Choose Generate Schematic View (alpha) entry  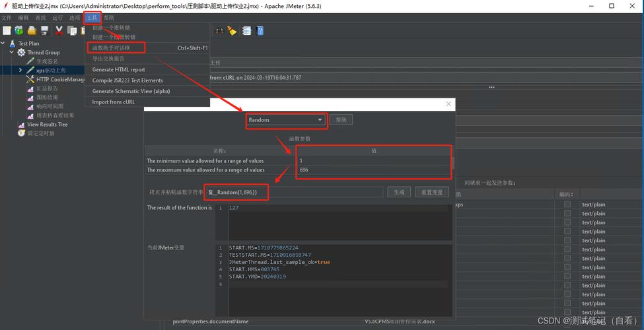[147, 91]
